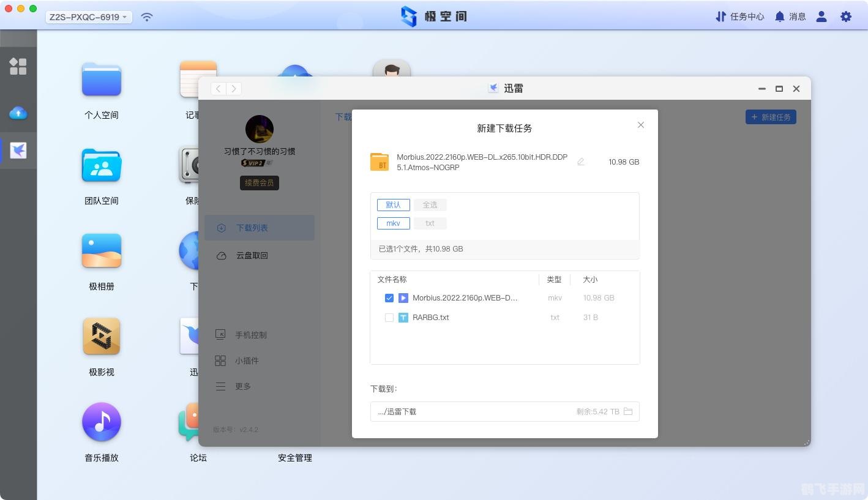The image size is (868, 500).
Task: Click the WiFi network icon in top bar
Action: click(146, 17)
